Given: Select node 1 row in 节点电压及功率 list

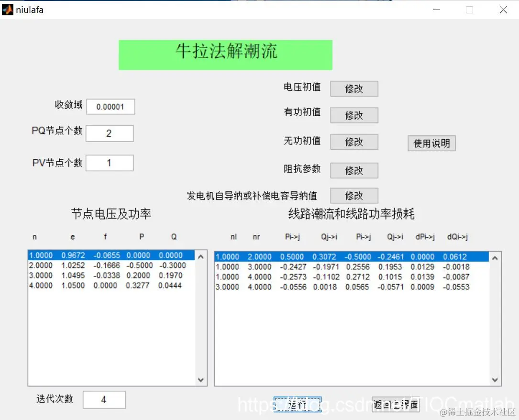Looking at the screenshot, I should coord(105,255).
